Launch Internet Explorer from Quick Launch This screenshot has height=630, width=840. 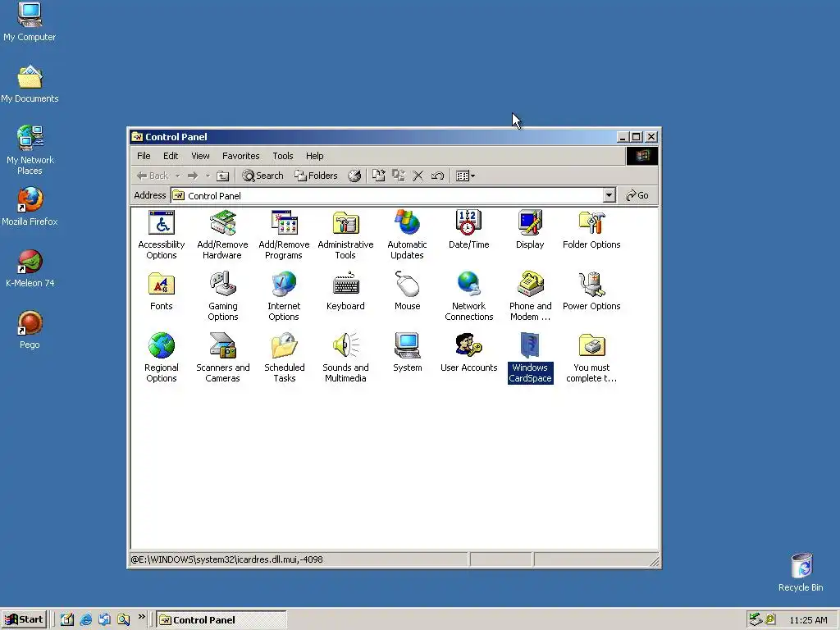click(x=85, y=620)
